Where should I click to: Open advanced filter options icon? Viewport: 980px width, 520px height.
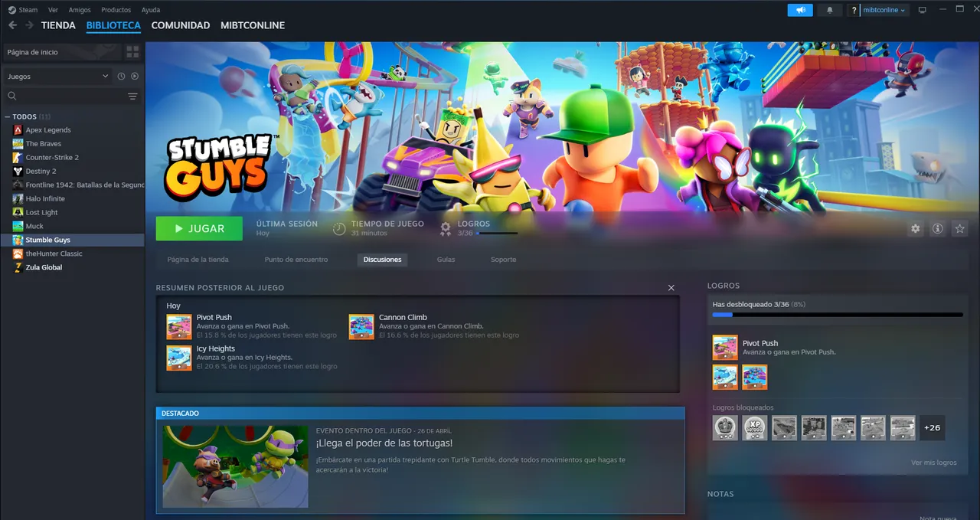tap(132, 96)
